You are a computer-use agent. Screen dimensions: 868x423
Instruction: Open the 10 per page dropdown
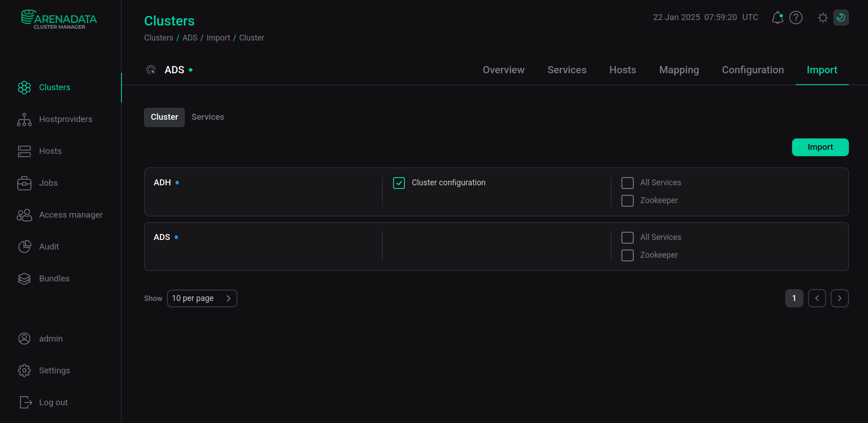pyautogui.click(x=202, y=299)
